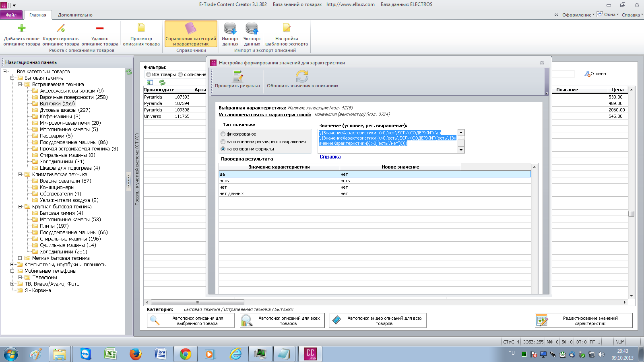Screen dimensions: 644x362
Task: Select the 'нет данных' result row
Action: pos(374,193)
